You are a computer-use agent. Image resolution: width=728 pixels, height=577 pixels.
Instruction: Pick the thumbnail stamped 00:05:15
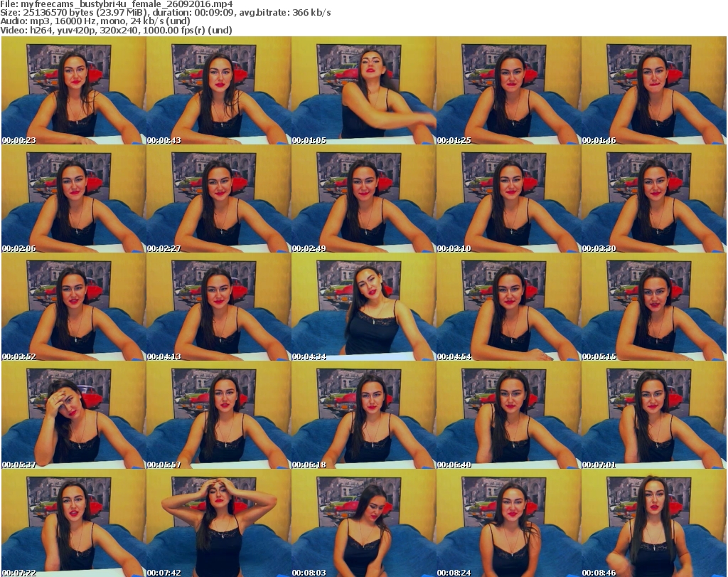tap(653, 307)
